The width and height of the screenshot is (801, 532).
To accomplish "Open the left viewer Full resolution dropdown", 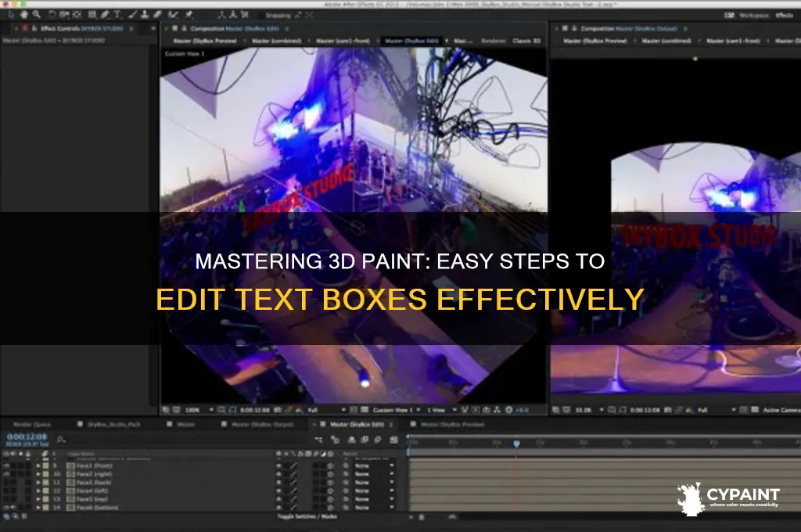I will point(327,410).
